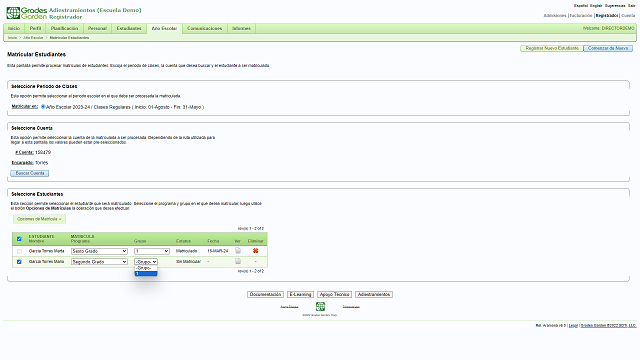640x360 pixels.
Task: Click the Año Escolar breadcrumb link
Action: (33, 38)
